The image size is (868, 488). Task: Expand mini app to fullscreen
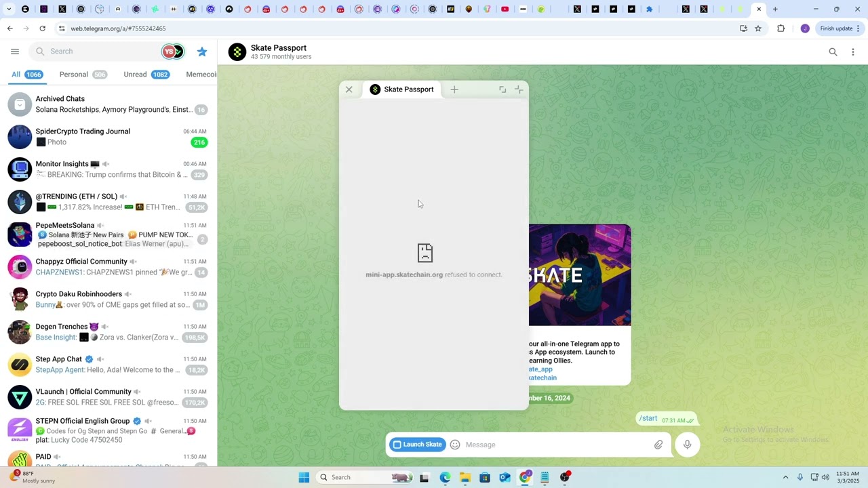502,89
